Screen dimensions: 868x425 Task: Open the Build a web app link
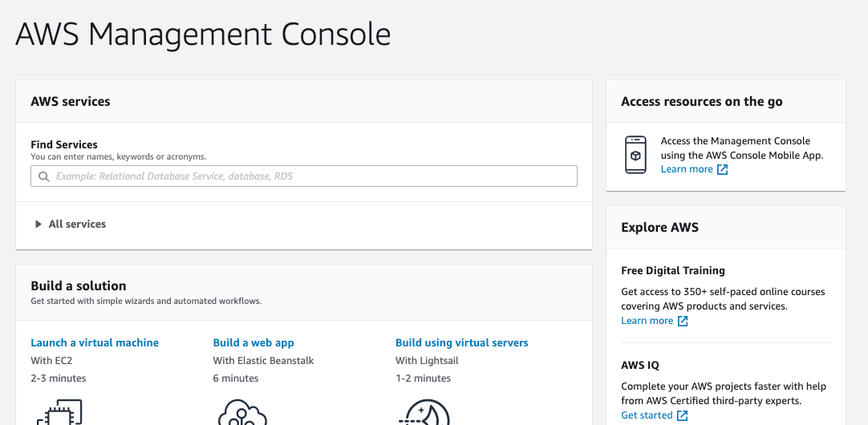click(x=254, y=342)
